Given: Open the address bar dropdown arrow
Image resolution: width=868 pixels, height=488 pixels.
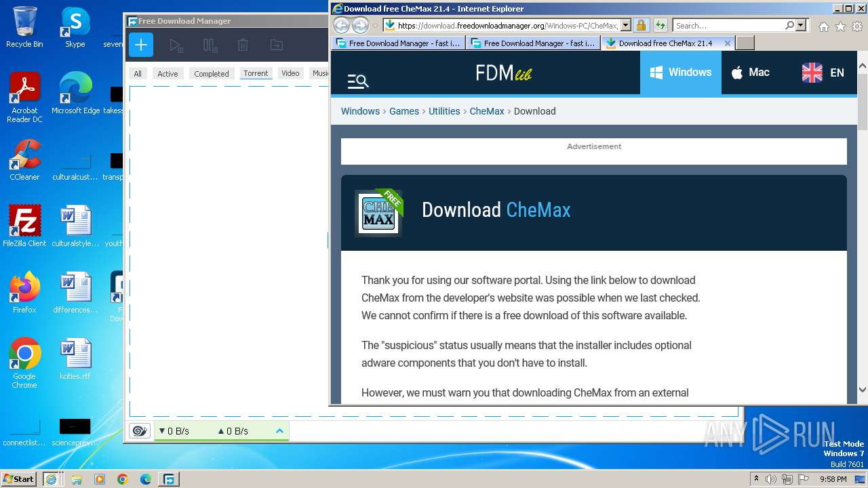Looking at the screenshot, I should pos(625,26).
